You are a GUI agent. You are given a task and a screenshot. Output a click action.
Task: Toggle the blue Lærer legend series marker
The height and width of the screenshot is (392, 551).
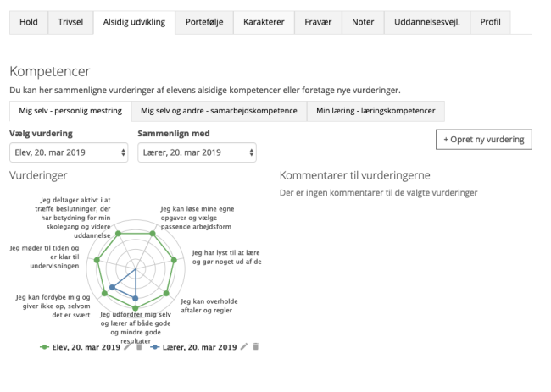pos(154,347)
